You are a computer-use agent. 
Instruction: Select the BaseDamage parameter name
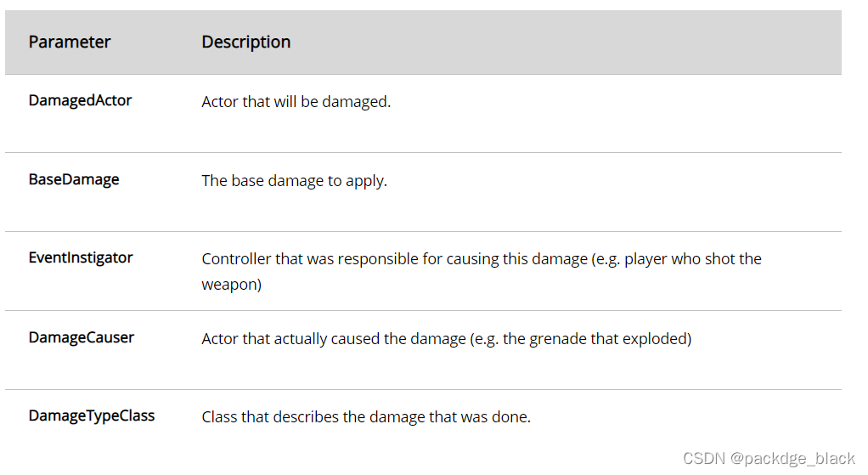click(x=74, y=180)
